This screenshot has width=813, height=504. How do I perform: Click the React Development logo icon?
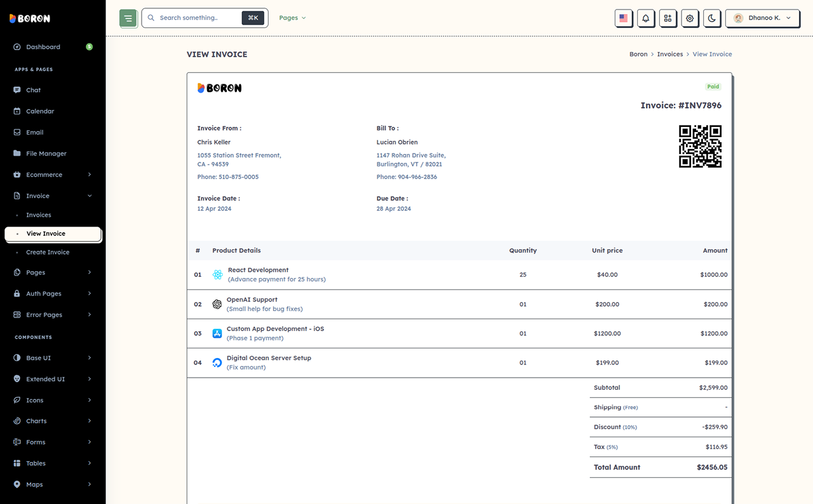tap(218, 275)
